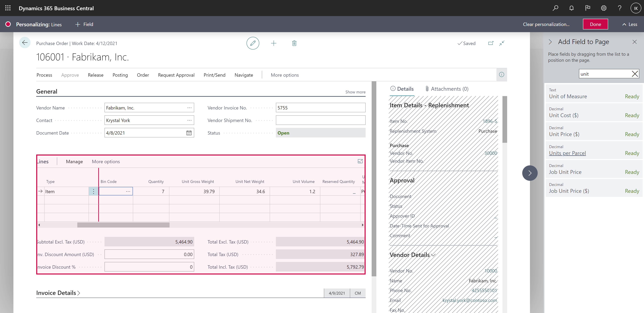Click the Lines horizontal scrollbar thumb
The image size is (644, 313).
[123, 225]
